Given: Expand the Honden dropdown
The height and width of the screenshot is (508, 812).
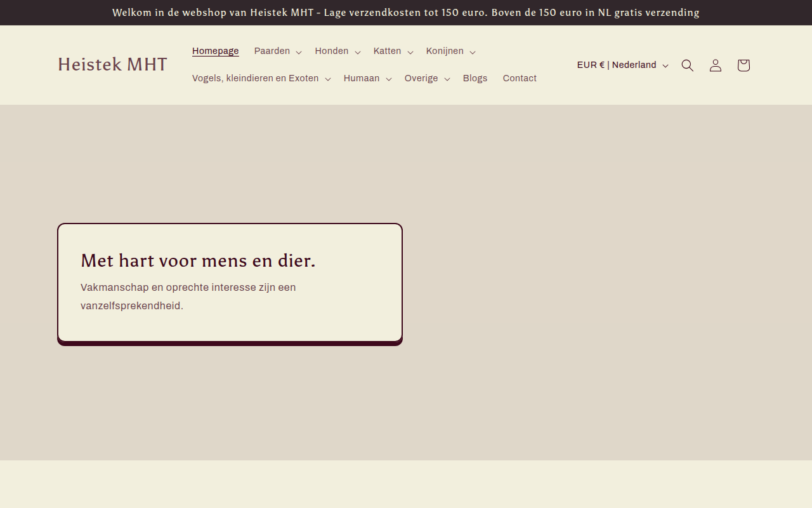Looking at the screenshot, I should (x=337, y=51).
